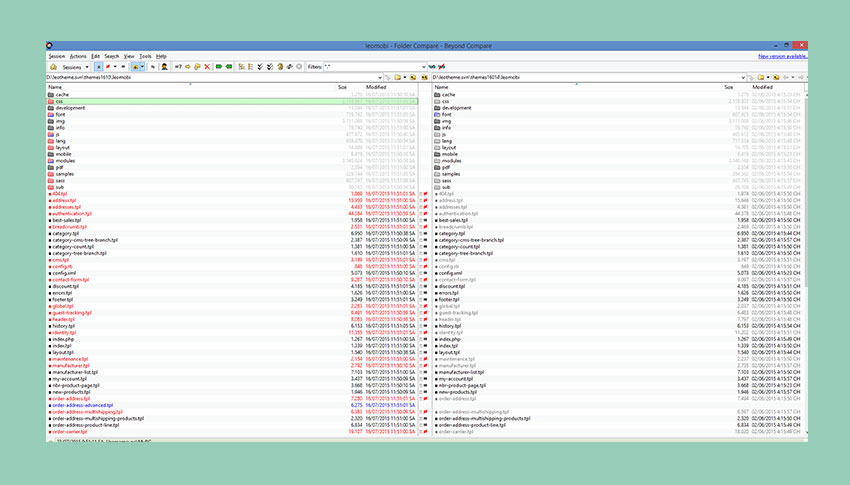Click the Stop icon in the toolbar

tap(299, 66)
